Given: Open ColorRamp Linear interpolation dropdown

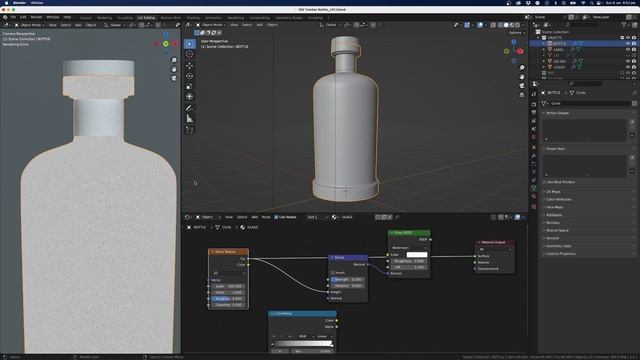Looking at the screenshot, I should 324,336.
